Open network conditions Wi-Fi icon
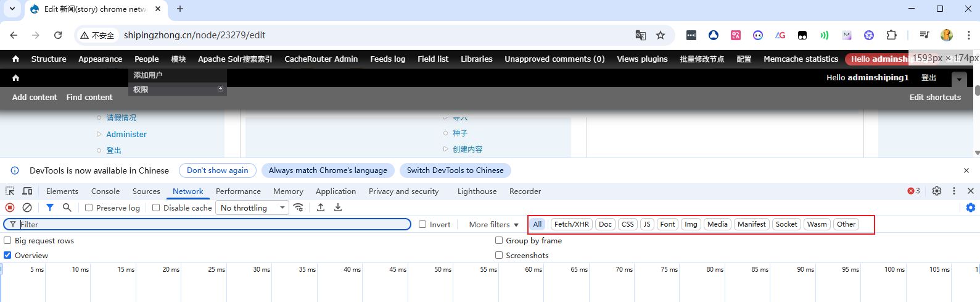 [x=299, y=208]
